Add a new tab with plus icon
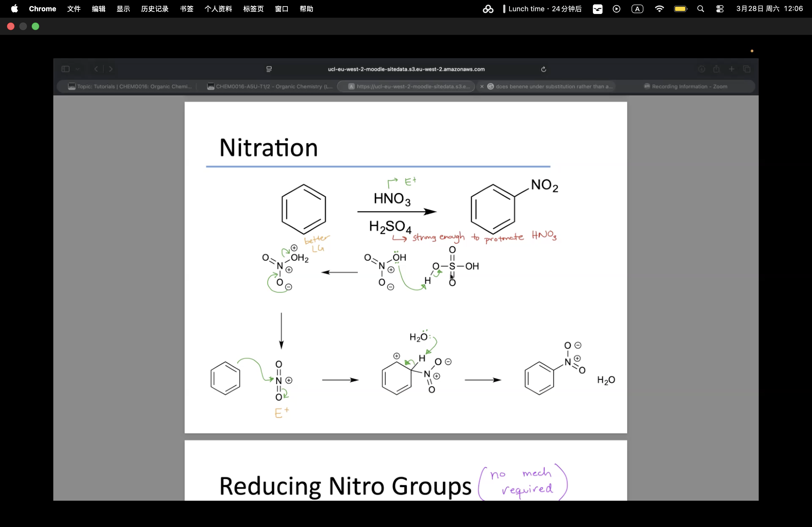This screenshot has height=527, width=812. [x=731, y=69]
